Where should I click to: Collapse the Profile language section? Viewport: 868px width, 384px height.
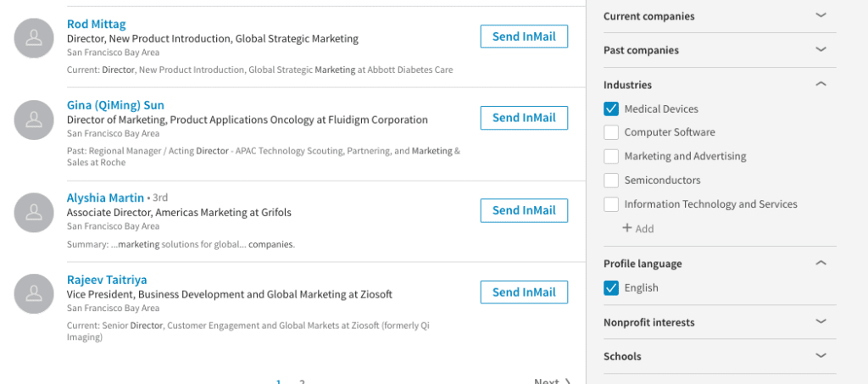click(820, 264)
